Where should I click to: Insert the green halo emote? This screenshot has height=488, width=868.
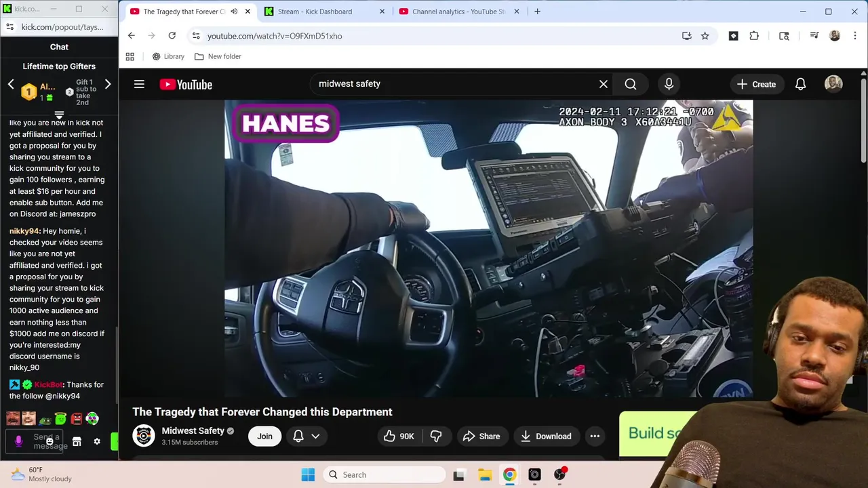pos(60,419)
